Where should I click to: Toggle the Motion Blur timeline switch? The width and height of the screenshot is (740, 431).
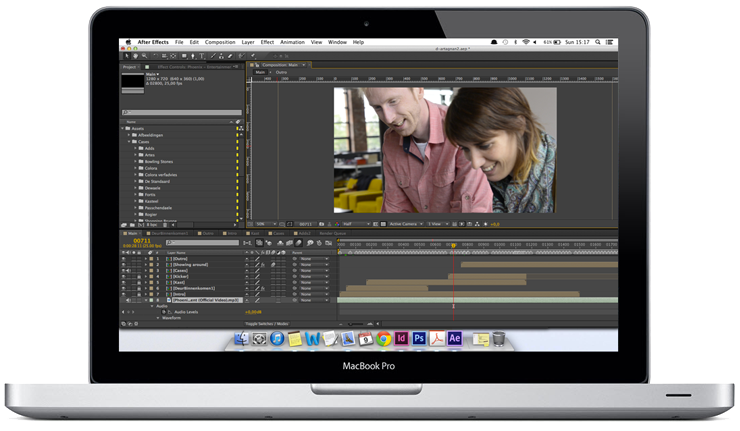tap(298, 243)
